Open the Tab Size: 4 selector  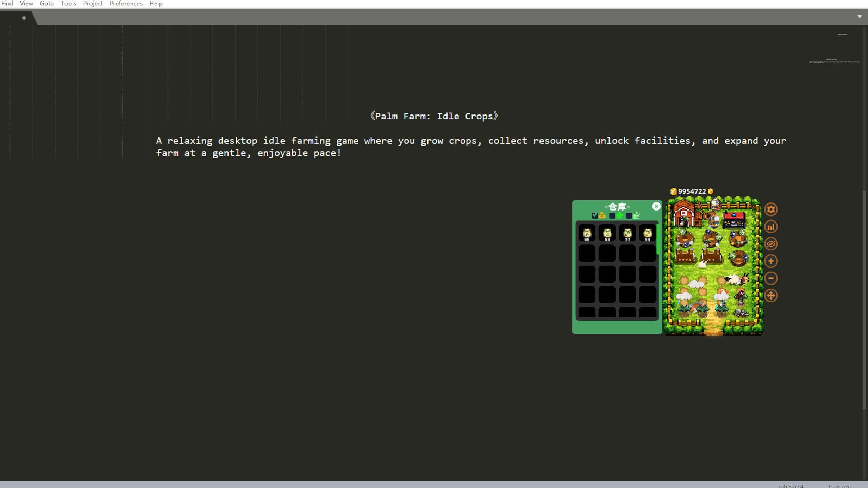790,485
